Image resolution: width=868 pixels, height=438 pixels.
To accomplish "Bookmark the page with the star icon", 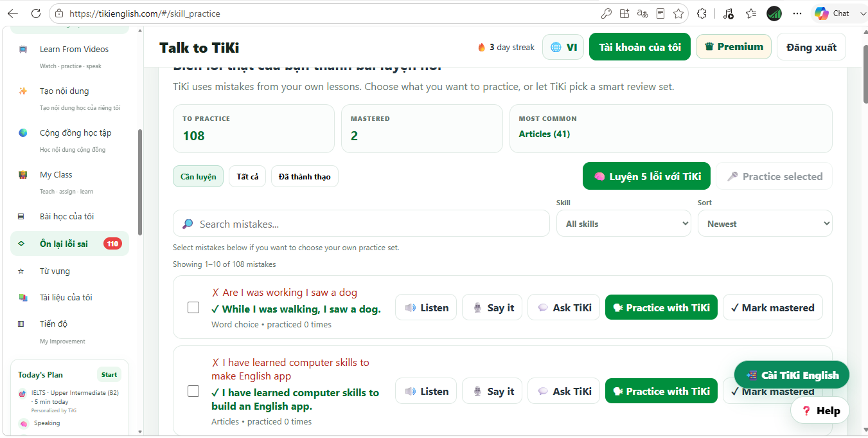I will (x=678, y=13).
